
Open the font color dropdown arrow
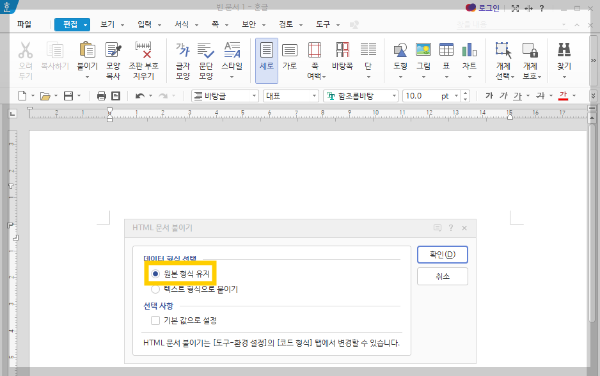(574, 96)
